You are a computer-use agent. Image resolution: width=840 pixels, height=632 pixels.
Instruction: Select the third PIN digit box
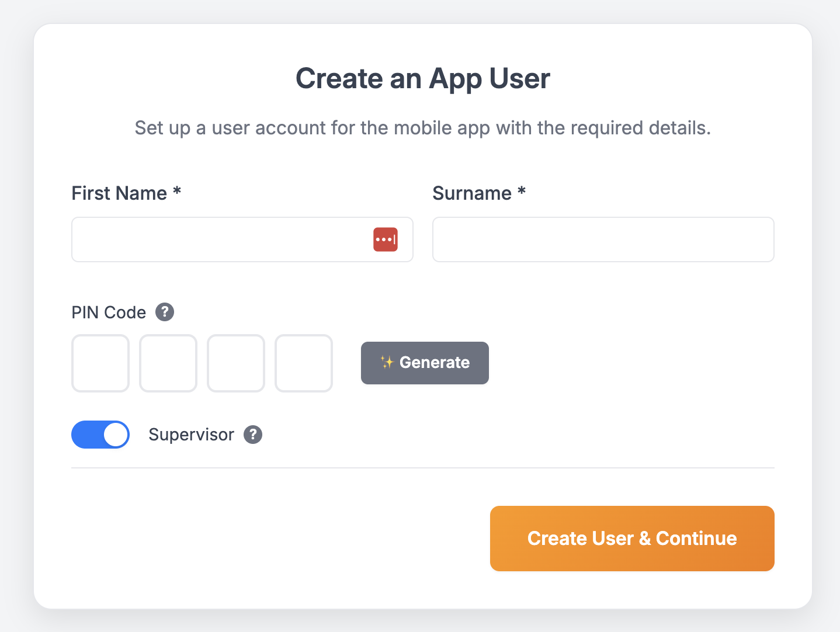pyautogui.click(x=236, y=363)
